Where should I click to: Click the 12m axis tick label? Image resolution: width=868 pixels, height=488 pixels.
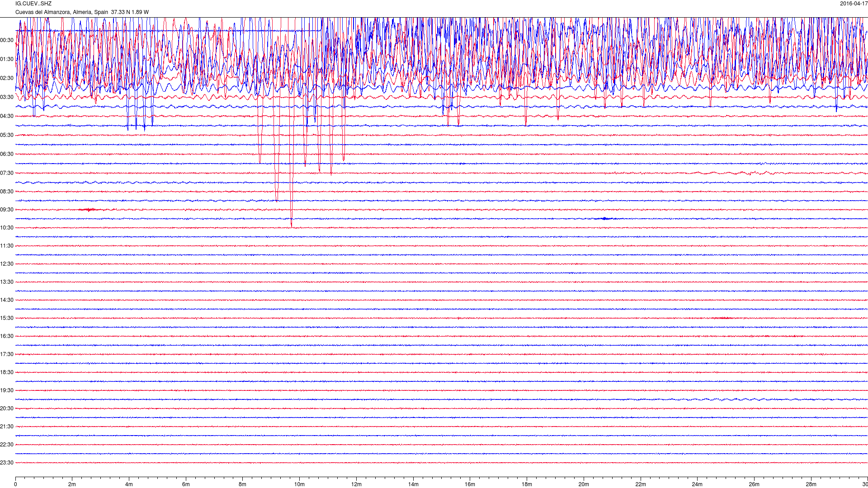coord(356,484)
